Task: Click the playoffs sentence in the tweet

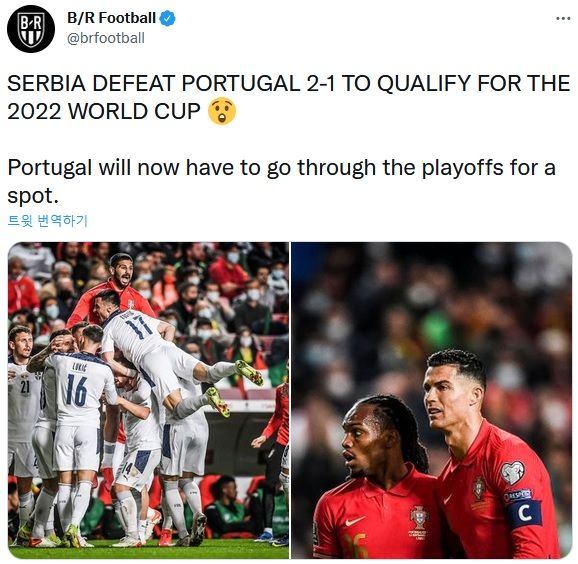Action: (x=281, y=181)
